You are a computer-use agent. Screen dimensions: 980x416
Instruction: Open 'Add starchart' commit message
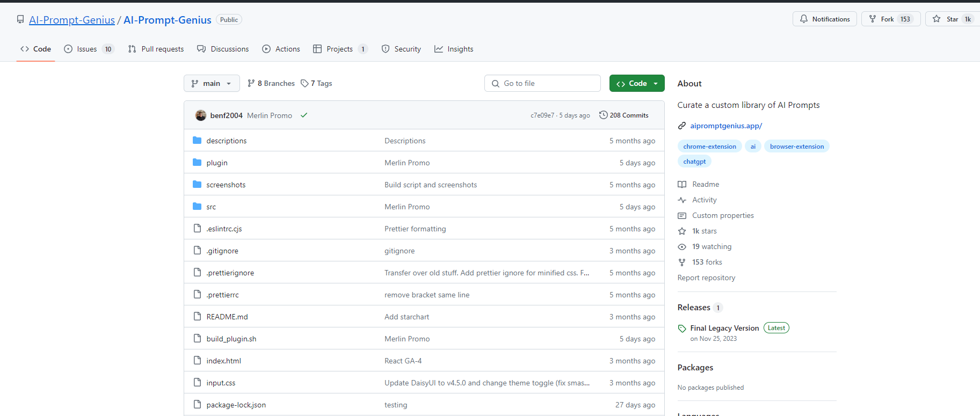[407, 317]
